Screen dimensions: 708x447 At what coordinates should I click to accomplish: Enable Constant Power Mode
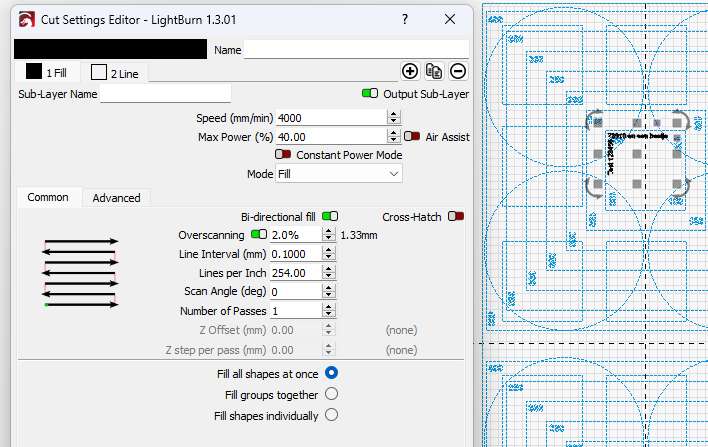tap(283, 154)
